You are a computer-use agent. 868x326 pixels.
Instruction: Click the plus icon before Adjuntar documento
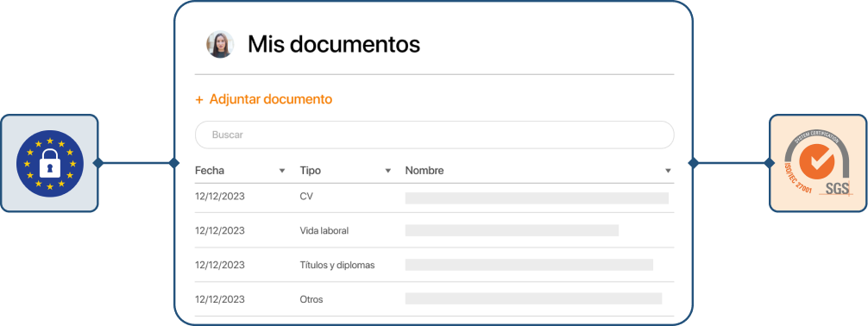click(199, 100)
